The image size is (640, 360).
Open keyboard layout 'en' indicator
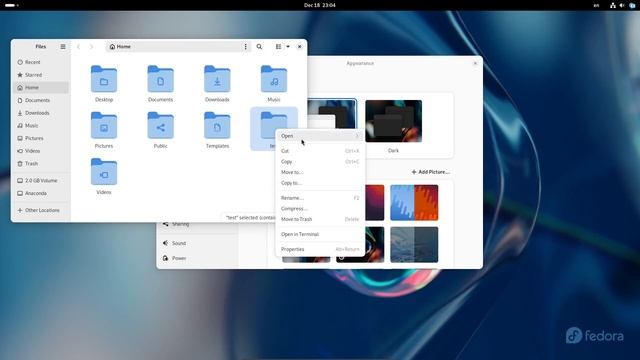(x=596, y=5)
